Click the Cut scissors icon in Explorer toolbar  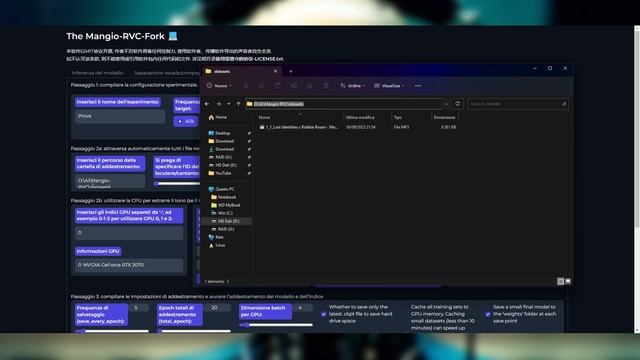[245, 86]
